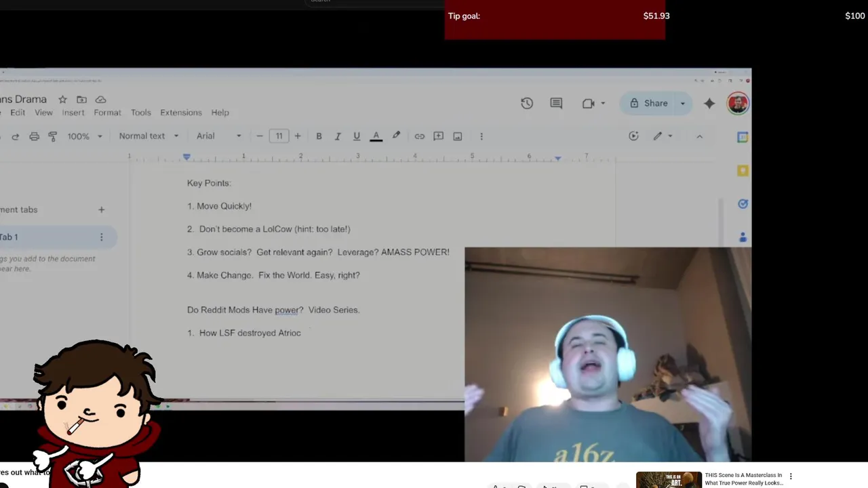Click the left indent ruler marker
This screenshot has height=488, width=868.
186,157
